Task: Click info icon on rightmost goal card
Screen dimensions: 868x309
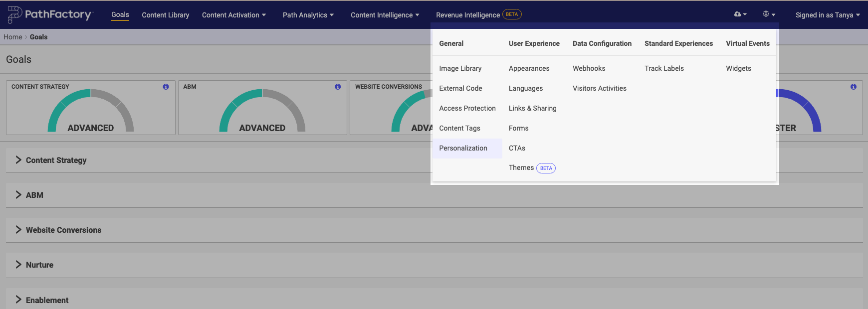Action: pyautogui.click(x=854, y=87)
